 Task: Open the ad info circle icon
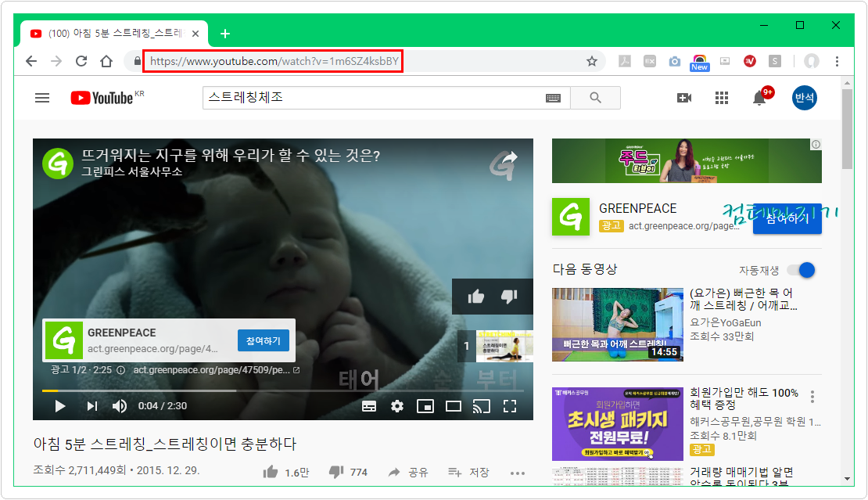click(120, 370)
